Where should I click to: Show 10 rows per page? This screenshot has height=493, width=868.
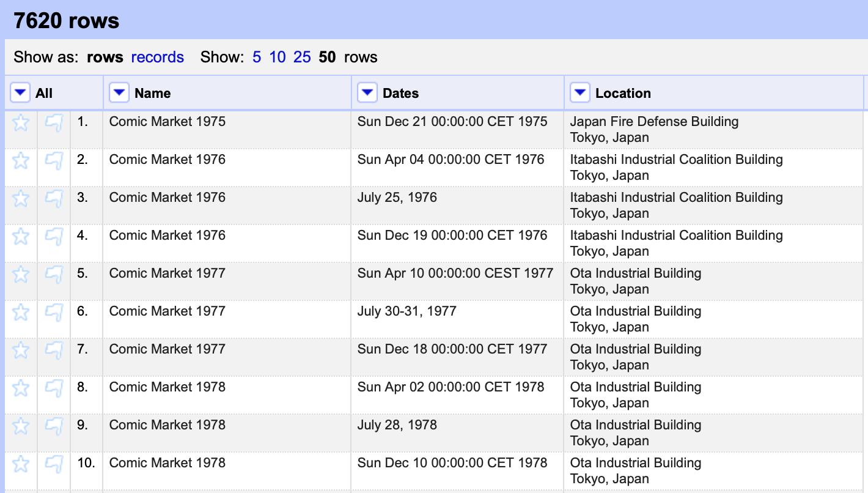tap(277, 57)
